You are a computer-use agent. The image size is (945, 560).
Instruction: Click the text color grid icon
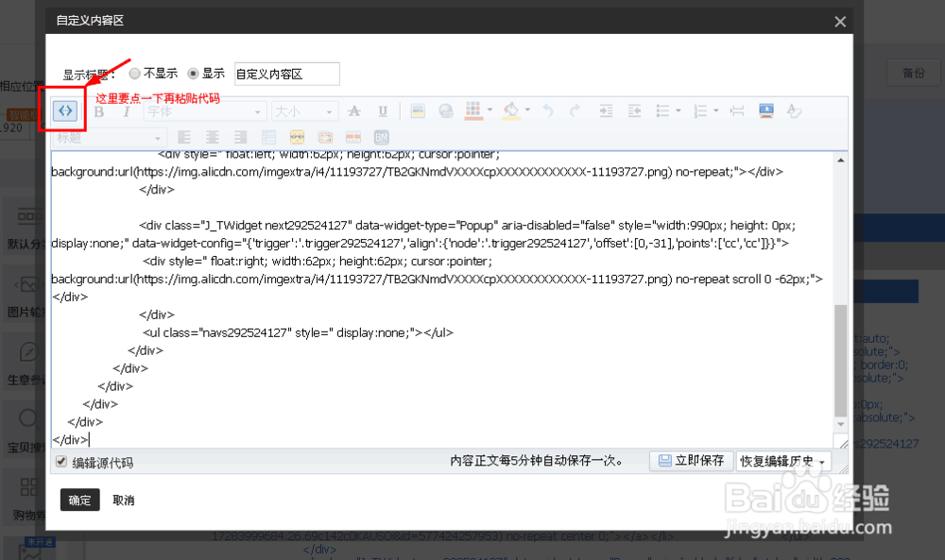(x=473, y=110)
